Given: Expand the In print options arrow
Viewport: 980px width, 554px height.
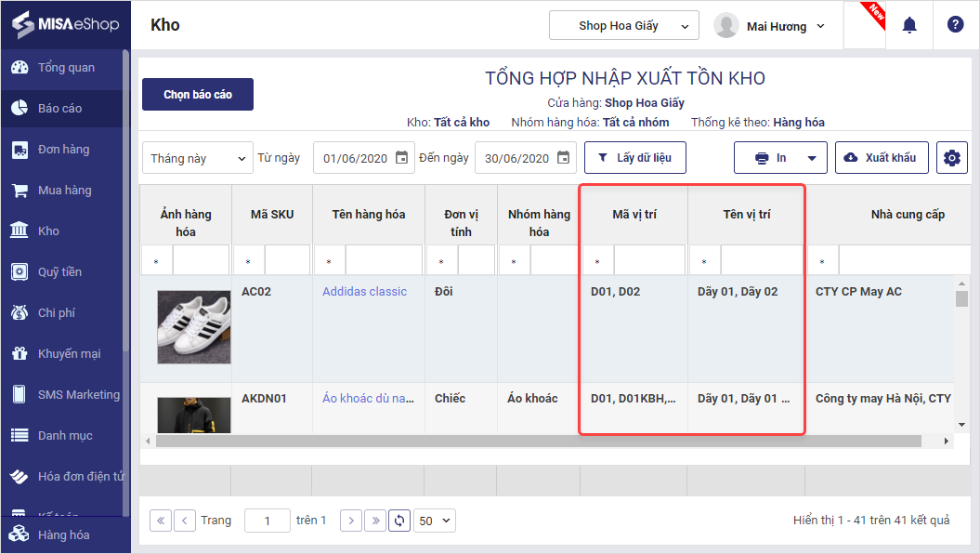Looking at the screenshot, I should pos(812,158).
